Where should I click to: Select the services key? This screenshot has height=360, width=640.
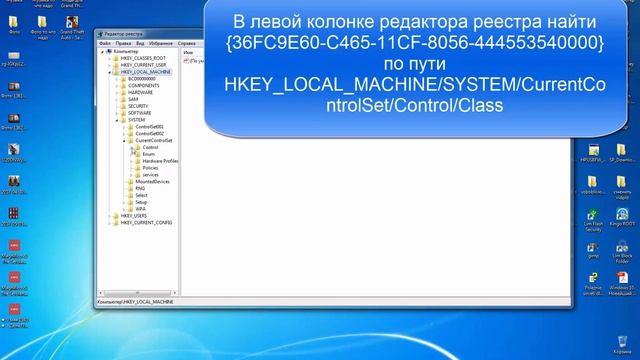click(151, 175)
